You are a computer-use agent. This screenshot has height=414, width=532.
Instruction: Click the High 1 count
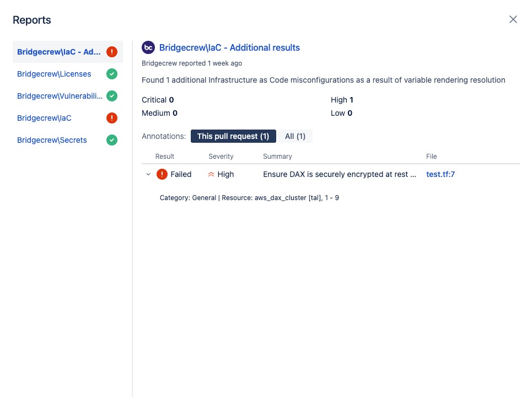(x=342, y=100)
